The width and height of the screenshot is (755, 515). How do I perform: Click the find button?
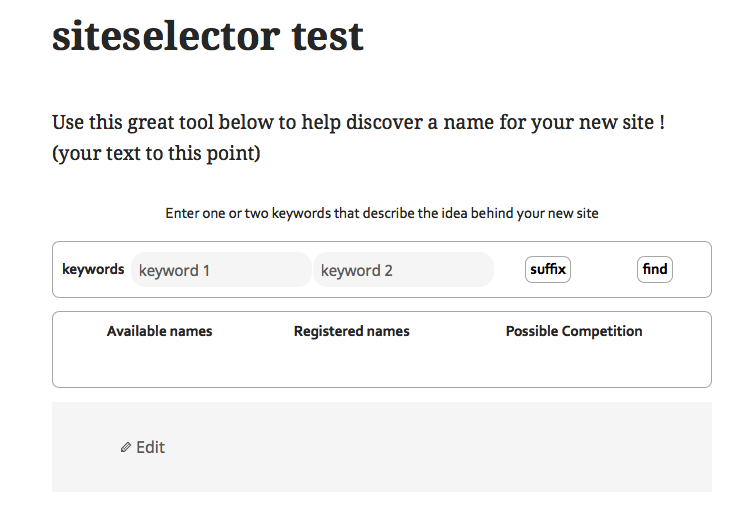(x=655, y=269)
